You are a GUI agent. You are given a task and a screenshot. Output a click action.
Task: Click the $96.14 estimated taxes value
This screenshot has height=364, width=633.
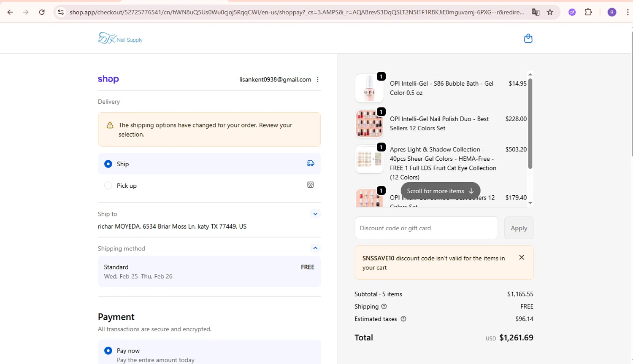click(524, 319)
